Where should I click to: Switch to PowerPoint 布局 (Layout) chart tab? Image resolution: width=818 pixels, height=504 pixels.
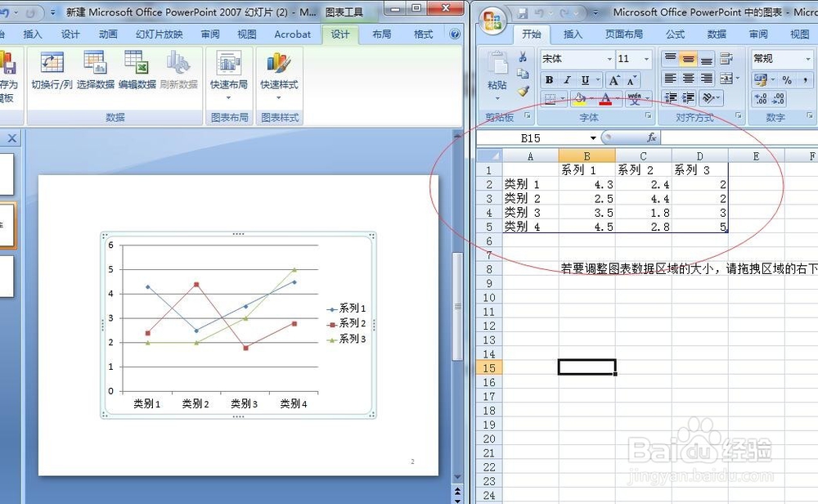tap(381, 34)
